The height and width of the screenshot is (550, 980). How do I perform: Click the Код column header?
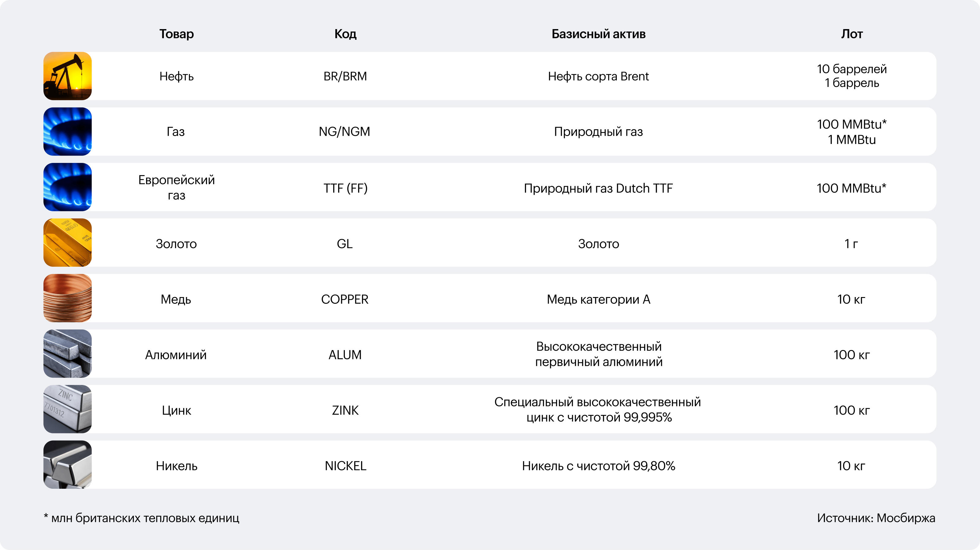point(345,34)
